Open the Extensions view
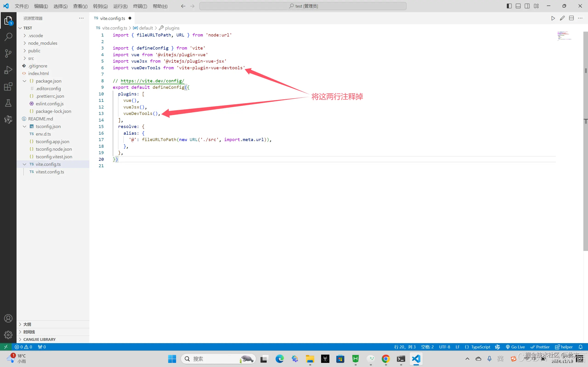 point(8,86)
